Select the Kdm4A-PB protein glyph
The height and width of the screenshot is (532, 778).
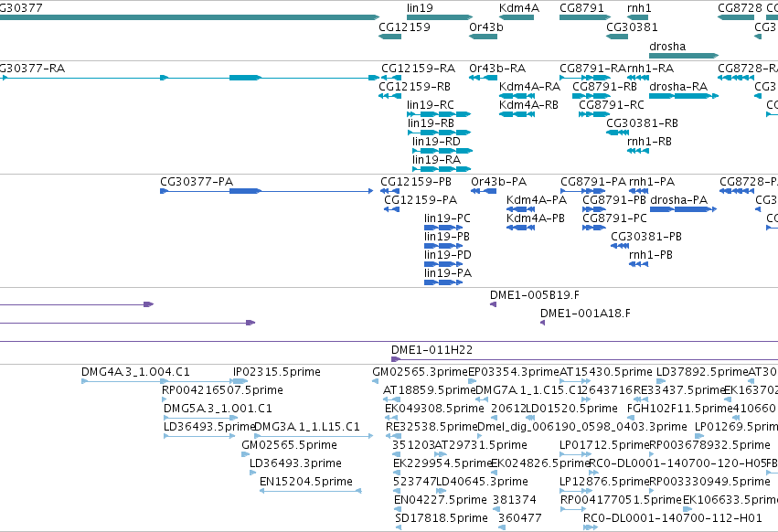click(x=520, y=228)
